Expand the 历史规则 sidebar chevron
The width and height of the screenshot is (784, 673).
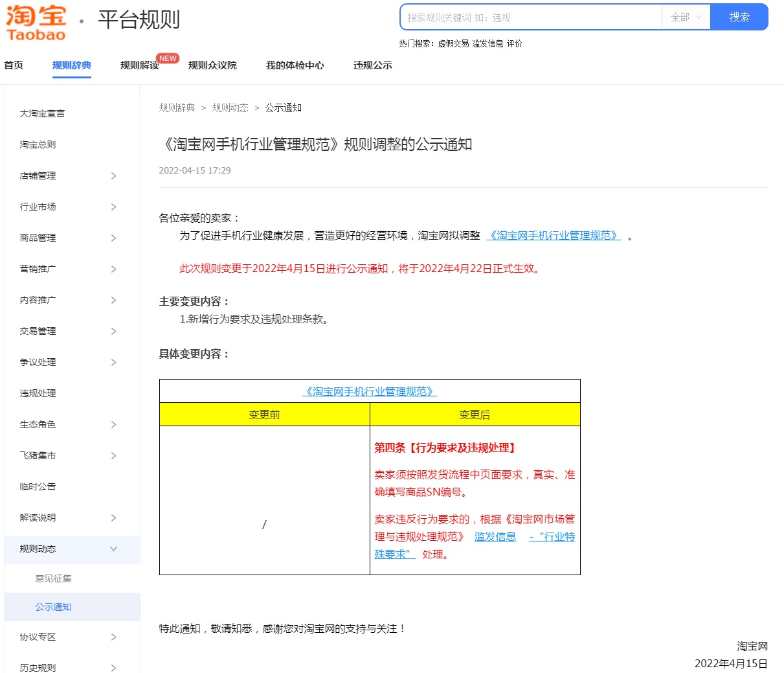pos(113,668)
